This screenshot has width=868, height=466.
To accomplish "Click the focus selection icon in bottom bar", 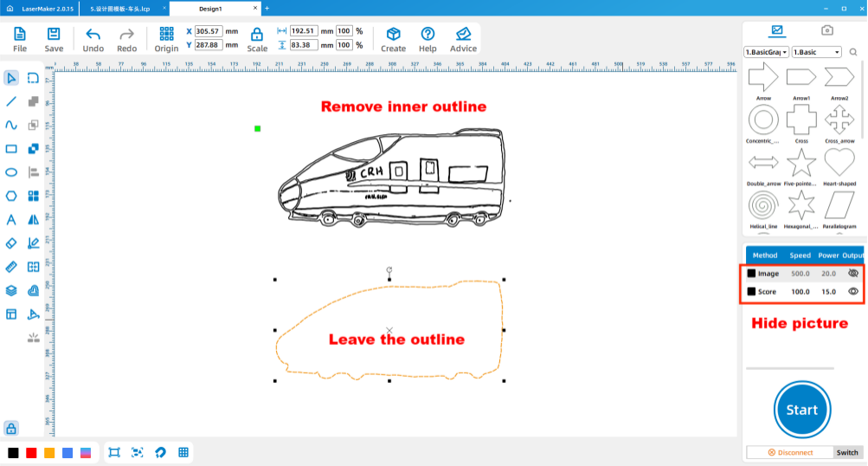I will pyautogui.click(x=138, y=453).
